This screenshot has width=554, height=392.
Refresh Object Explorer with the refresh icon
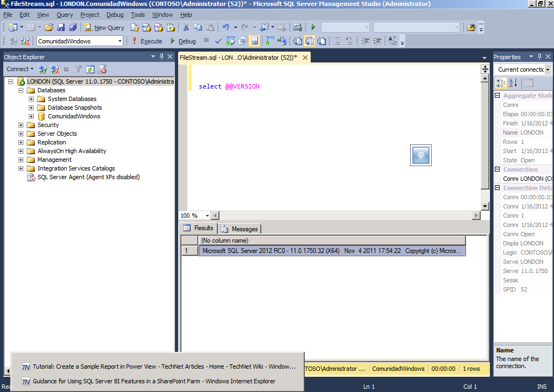(x=90, y=69)
